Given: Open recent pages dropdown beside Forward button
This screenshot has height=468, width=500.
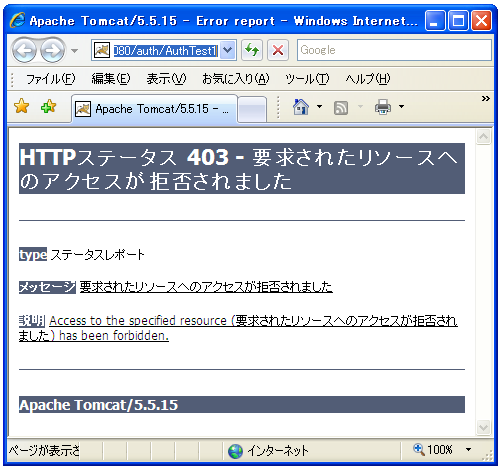Looking at the screenshot, I should coord(74,51).
